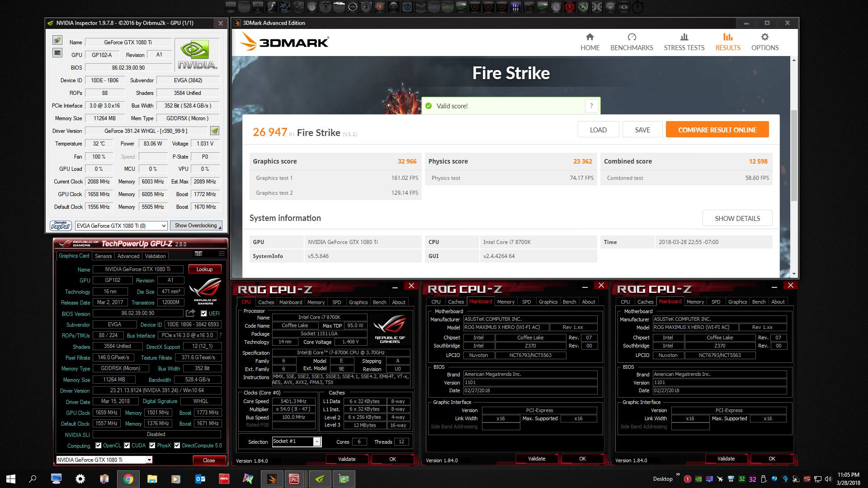Screen dimensions: 868x488
Task: Click the taskbar clock showing 11:05 PM
Action: pyautogui.click(x=848, y=479)
